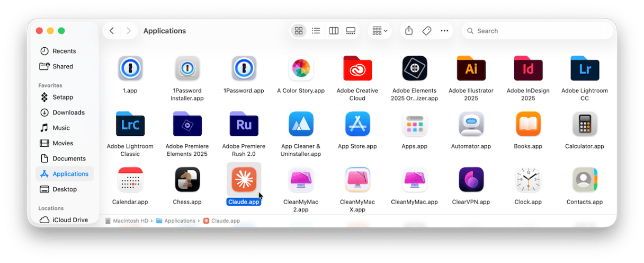644x263 pixels.
Task: Open the Adobe Creative Cloud folder
Action: (357, 68)
